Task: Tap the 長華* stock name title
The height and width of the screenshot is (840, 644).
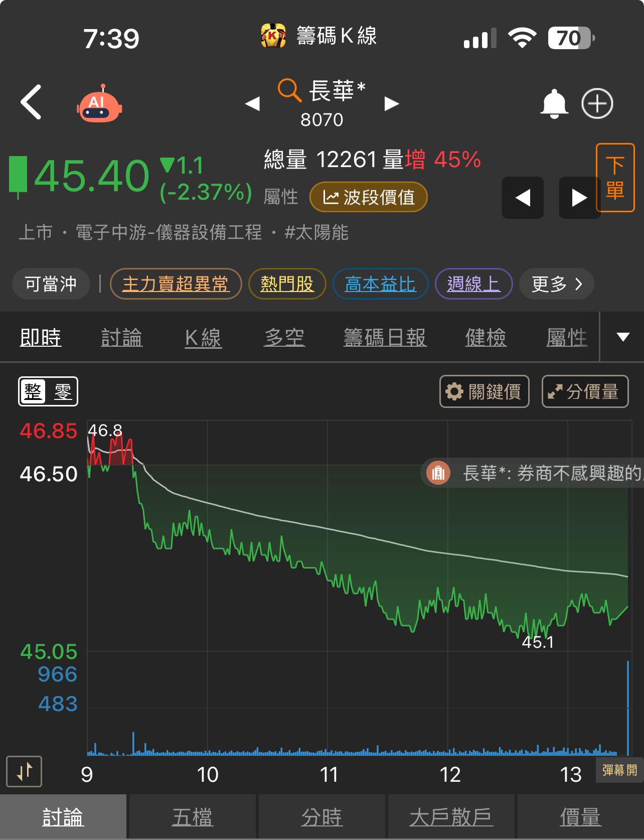Action: click(x=337, y=91)
